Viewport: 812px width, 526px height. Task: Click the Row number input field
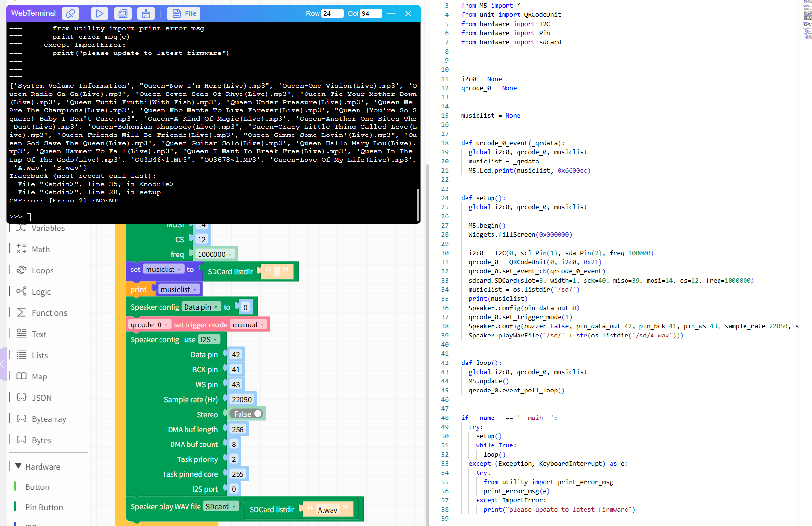[333, 13]
